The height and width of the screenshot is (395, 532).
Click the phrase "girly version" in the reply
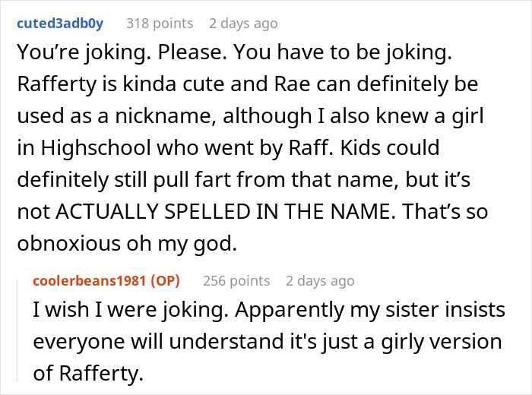(442, 342)
